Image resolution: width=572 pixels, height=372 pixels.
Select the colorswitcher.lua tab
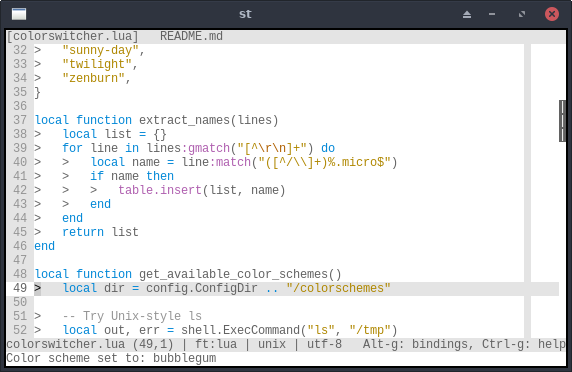[73, 36]
